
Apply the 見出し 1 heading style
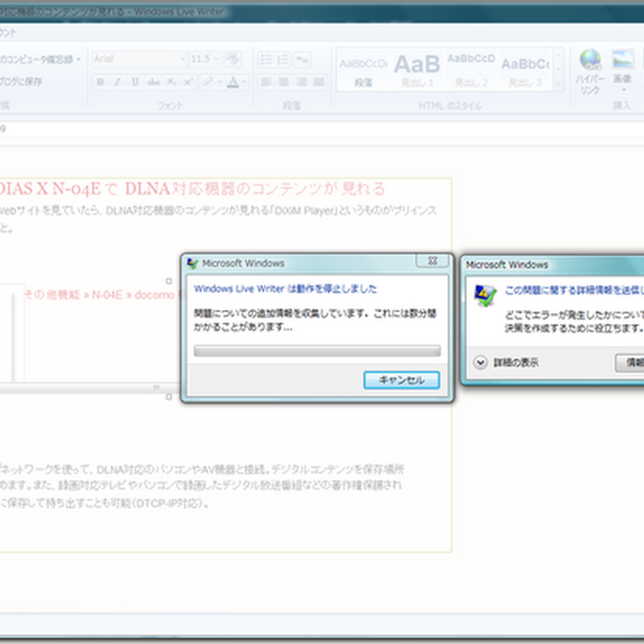pyautogui.click(x=417, y=70)
